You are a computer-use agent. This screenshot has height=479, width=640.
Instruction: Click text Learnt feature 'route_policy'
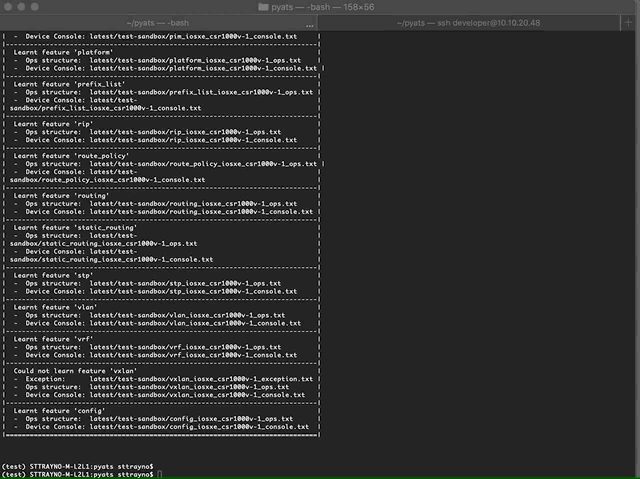pyautogui.click(x=71, y=156)
